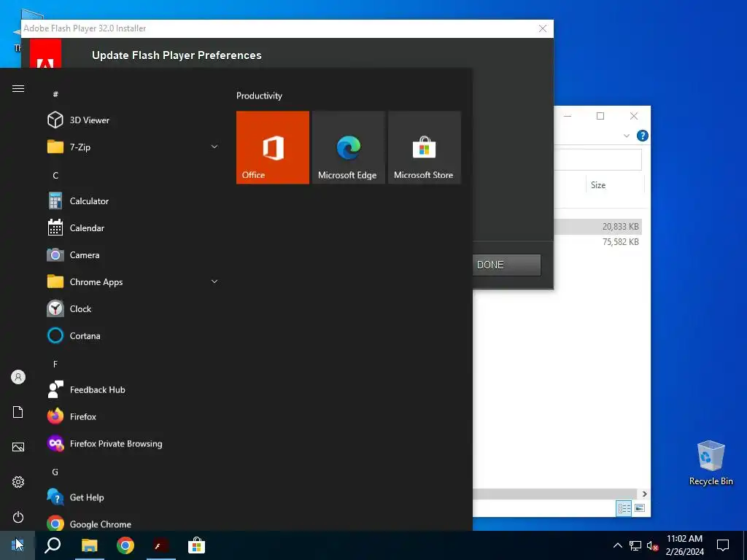The image size is (747, 560).
Task: Open Firefox Private Browsing
Action: [133, 443]
